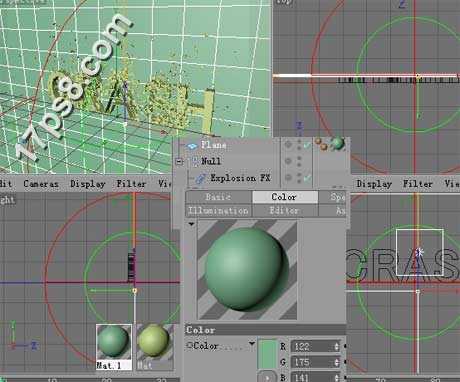The height and width of the screenshot is (382, 460).
Task: Switch to the Basic tab
Action: pos(218,197)
